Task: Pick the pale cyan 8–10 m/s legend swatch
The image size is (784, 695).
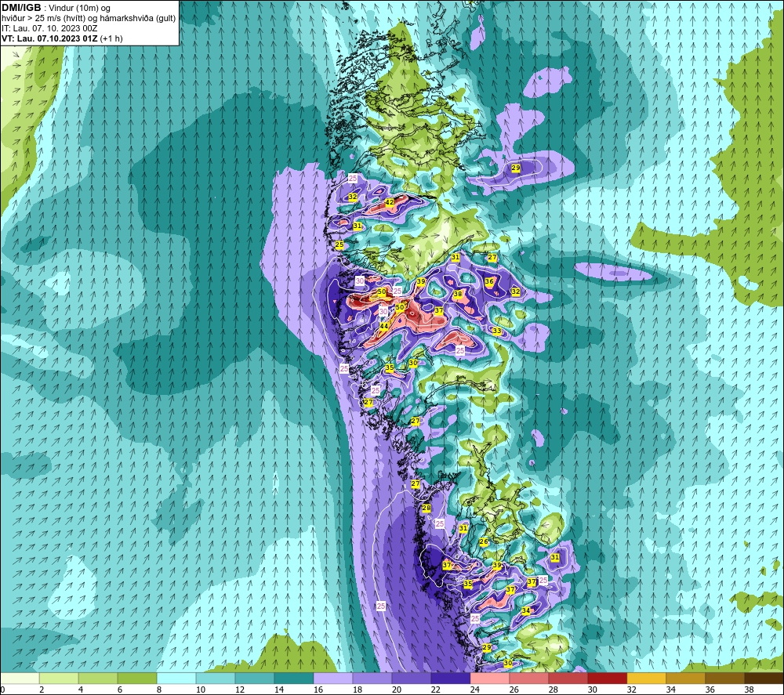Action: point(176,678)
